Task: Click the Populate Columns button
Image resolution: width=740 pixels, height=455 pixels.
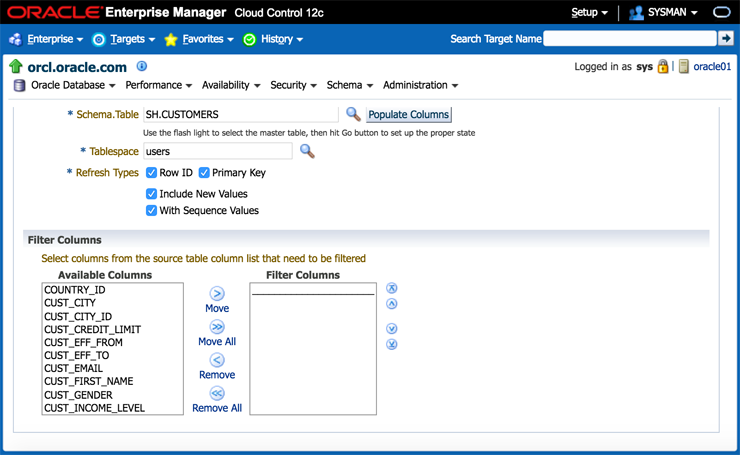Action: 409,115
